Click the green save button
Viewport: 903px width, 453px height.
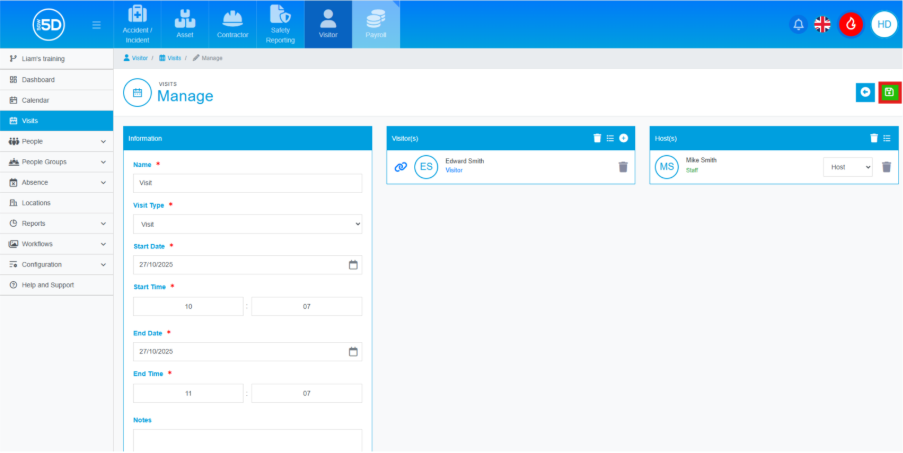point(889,92)
